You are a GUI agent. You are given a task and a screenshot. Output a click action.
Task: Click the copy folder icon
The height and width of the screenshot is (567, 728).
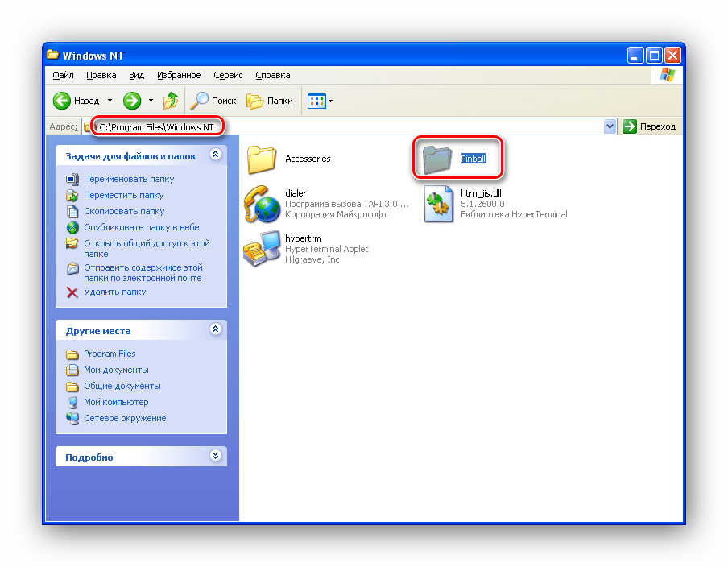point(72,212)
